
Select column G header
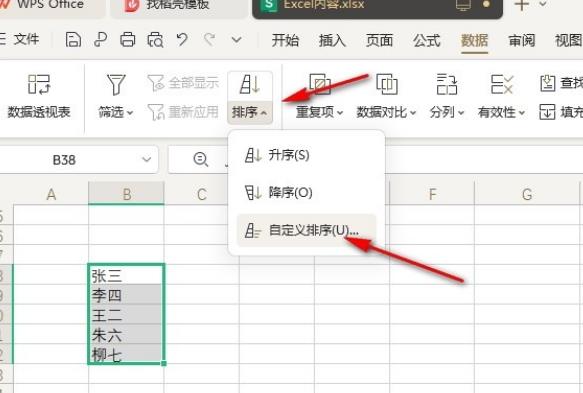click(x=527, y=193)
